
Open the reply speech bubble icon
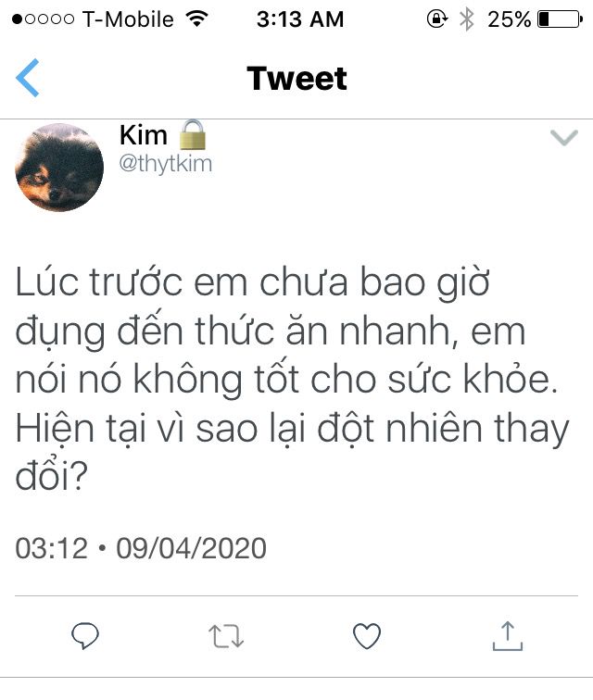pos(85,635)
